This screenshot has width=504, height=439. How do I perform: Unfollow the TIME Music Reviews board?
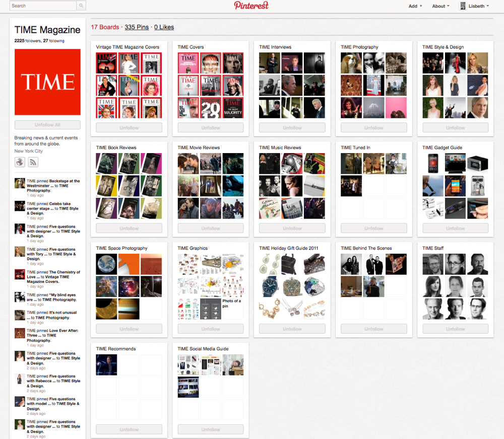coord(292,229)
